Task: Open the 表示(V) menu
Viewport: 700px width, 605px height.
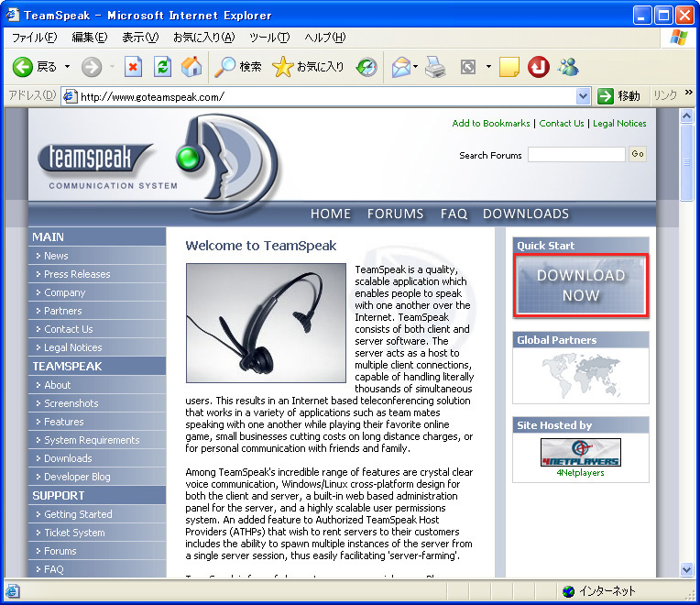Action: point(140,38)
